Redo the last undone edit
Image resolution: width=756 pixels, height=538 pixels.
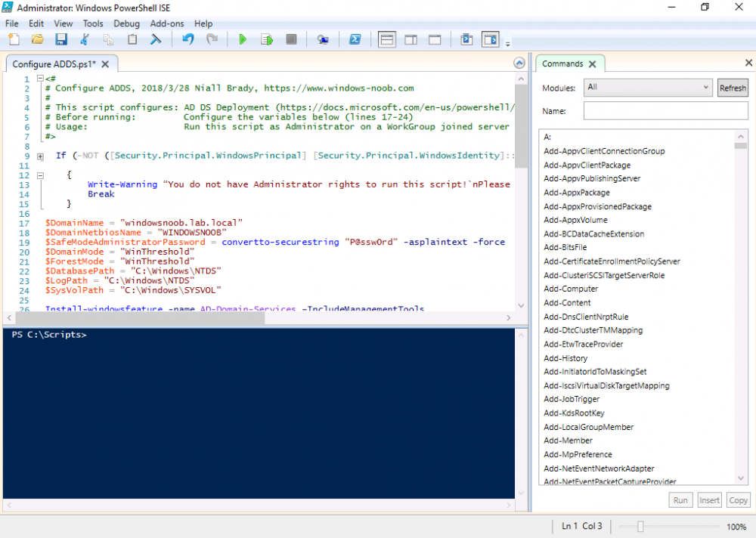(x=212, y=39)
